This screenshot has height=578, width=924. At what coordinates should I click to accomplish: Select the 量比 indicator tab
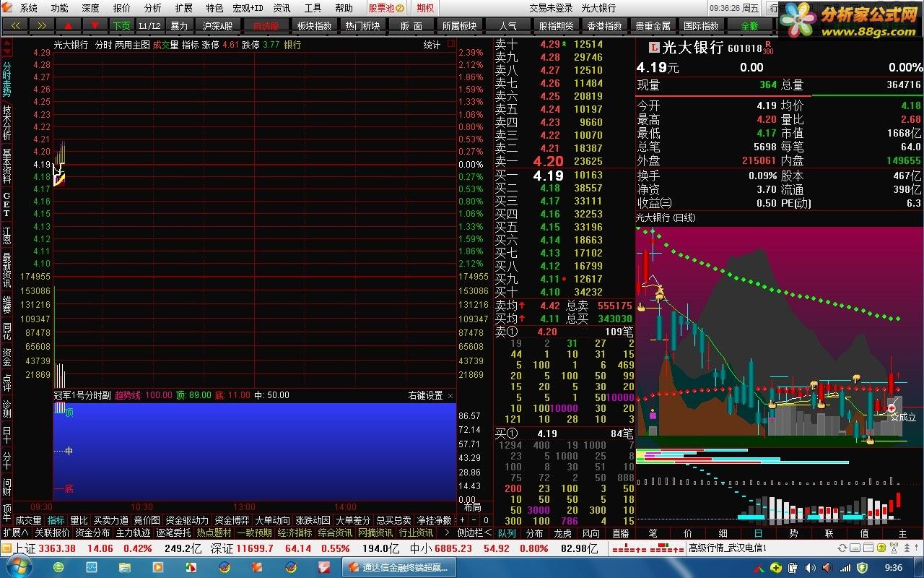[x=79, y=520]
